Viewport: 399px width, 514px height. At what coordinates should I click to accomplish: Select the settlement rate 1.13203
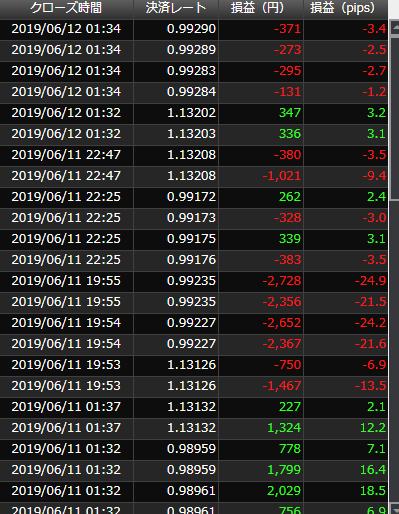point(191,134)
